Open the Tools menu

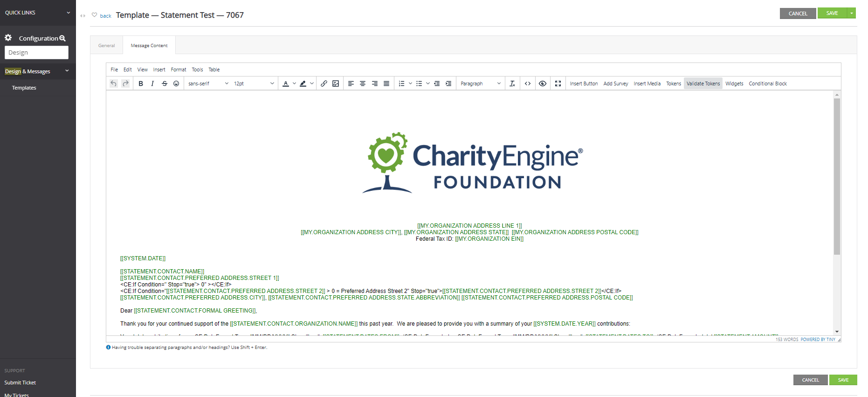(198, 70)
